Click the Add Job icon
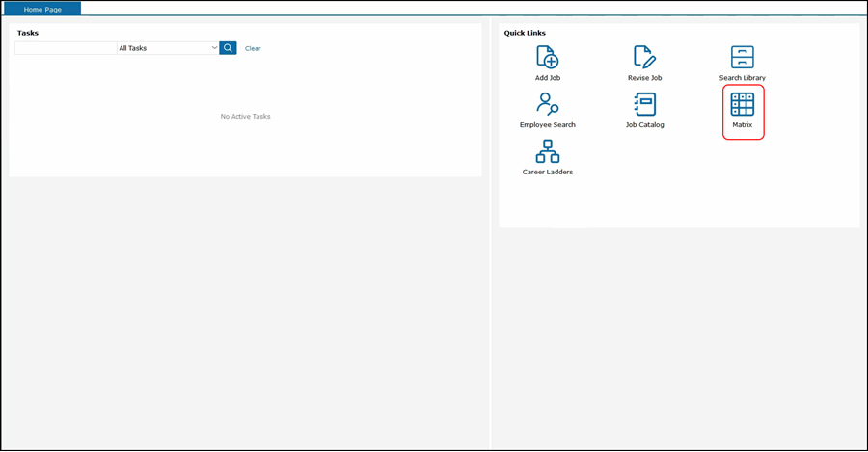Viewport: 868px width, 452px height. 547,57
